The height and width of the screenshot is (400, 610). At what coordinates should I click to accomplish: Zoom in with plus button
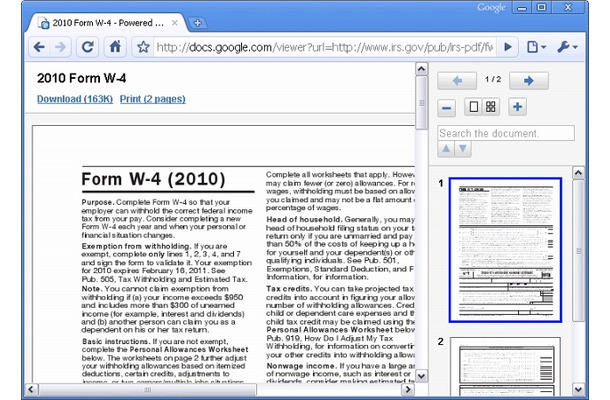517,107
